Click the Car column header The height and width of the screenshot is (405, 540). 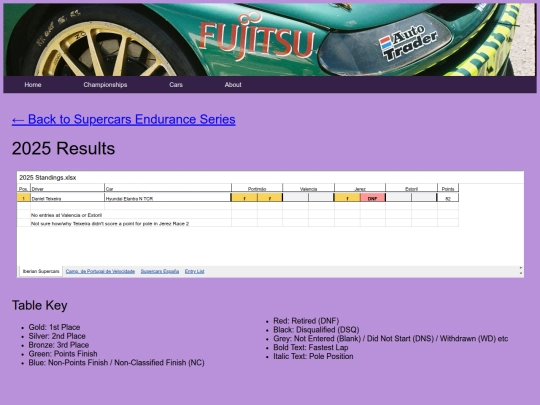[168, 189]
